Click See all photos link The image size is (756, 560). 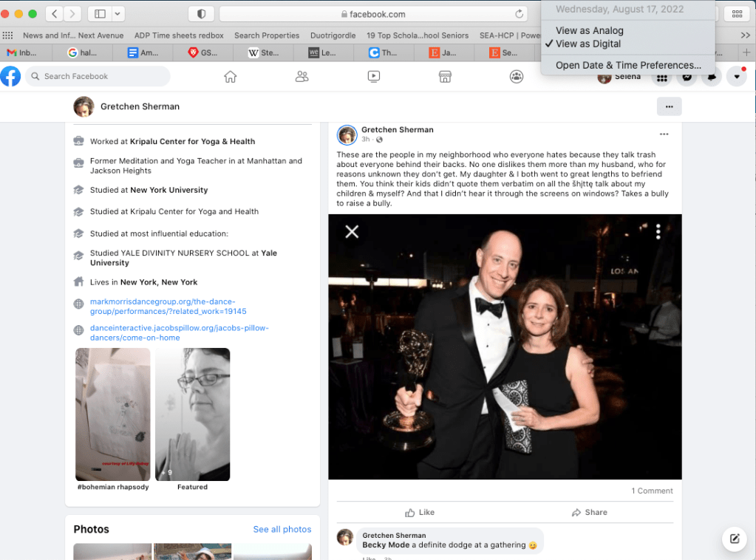(x=282, y=529)
